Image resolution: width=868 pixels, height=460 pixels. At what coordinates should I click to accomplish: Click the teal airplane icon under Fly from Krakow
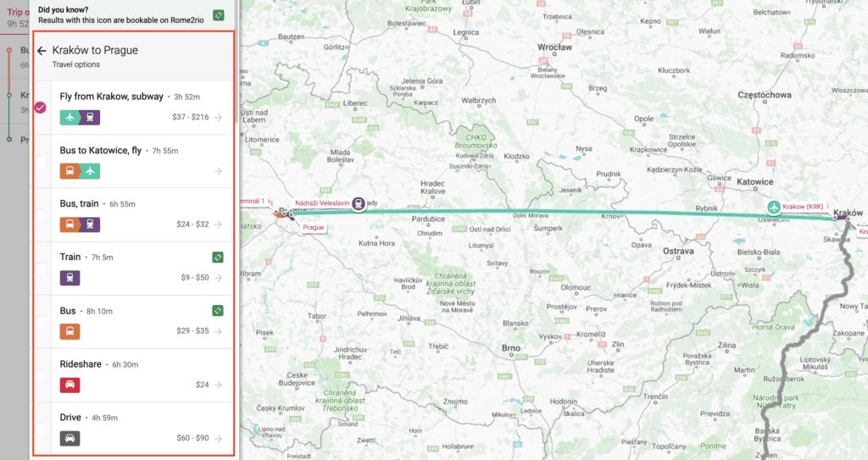70,118
